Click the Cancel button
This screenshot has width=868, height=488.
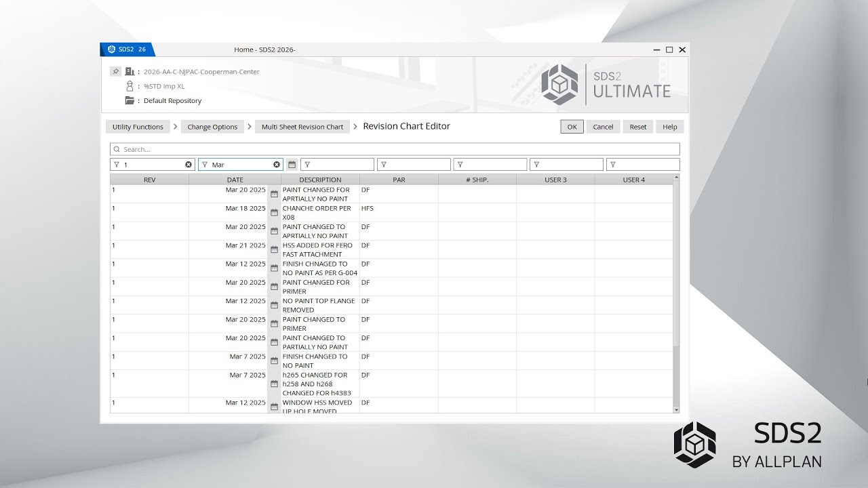[x=603, y=127]
